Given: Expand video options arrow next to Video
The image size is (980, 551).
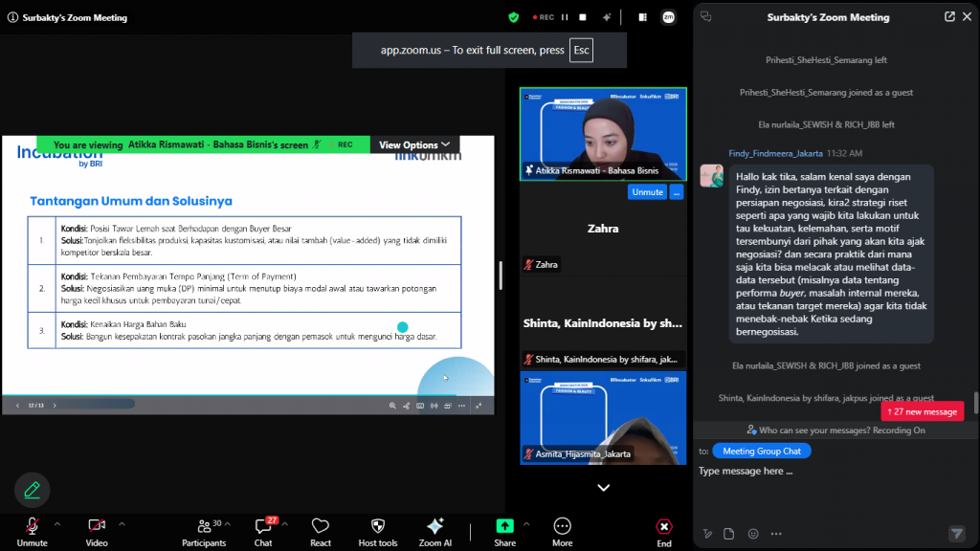Looking at the screenshot, I should click(122, 524).
